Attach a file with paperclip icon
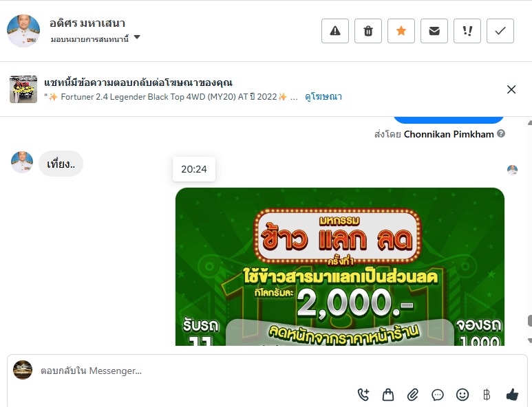The height and width of the screenshot is (407, 532). click(412, 395)
